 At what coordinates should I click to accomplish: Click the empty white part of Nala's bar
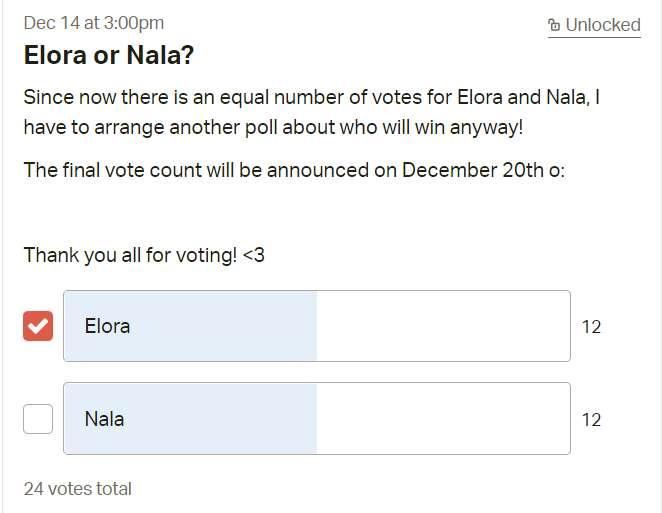[443, 418]
